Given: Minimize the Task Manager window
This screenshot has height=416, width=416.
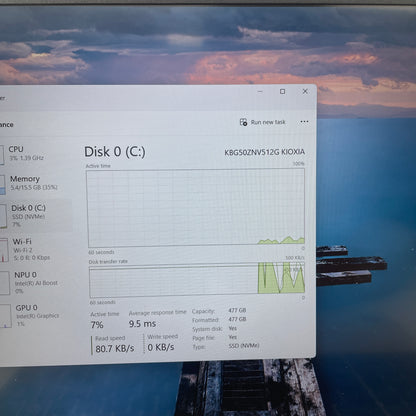Looking at the screenshot, I should [x=260, y=91].
